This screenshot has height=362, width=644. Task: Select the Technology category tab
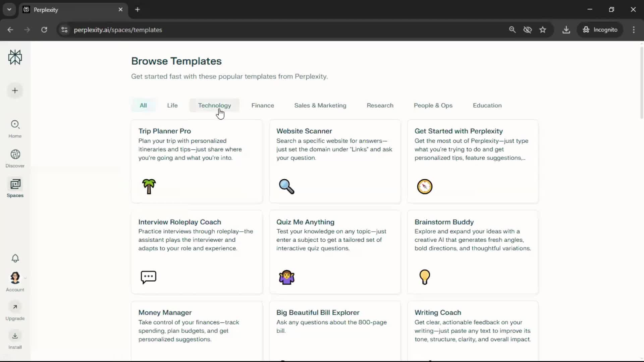214,105
